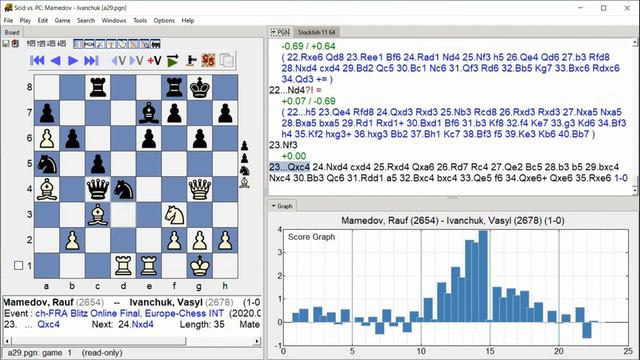Open the Tools menu

140,20
